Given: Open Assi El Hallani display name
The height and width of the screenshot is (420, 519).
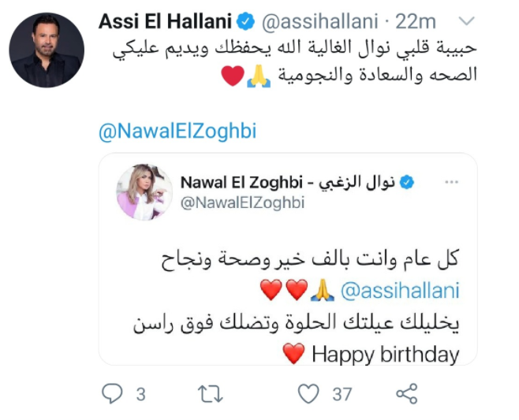Looking at the screenshot, I should click(165, 22).
